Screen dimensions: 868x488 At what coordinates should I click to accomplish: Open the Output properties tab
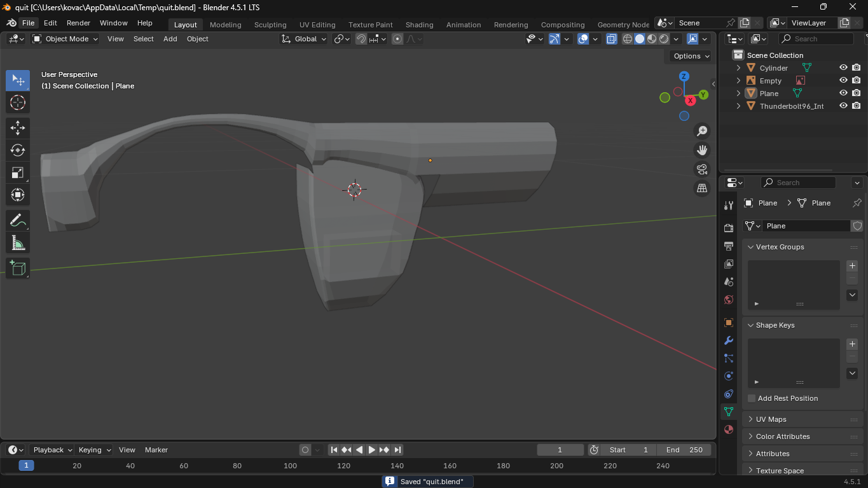tap(729, 246)
